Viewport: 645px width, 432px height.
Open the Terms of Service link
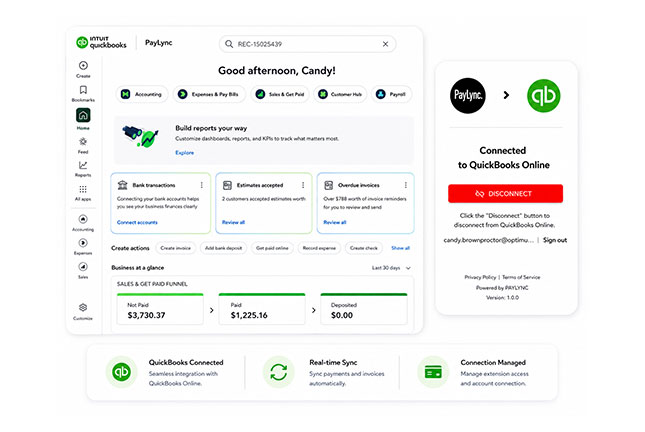point(521,277)
